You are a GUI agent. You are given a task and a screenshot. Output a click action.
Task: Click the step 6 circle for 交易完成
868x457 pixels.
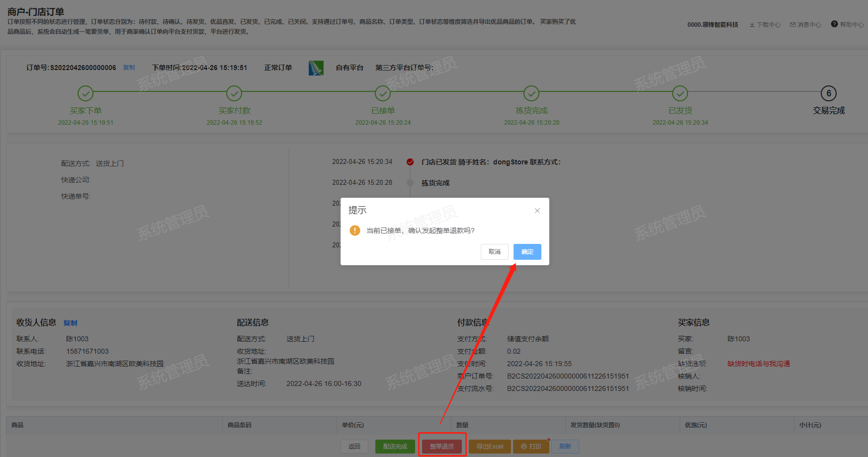pyautogui.click(x=829, y=93)
